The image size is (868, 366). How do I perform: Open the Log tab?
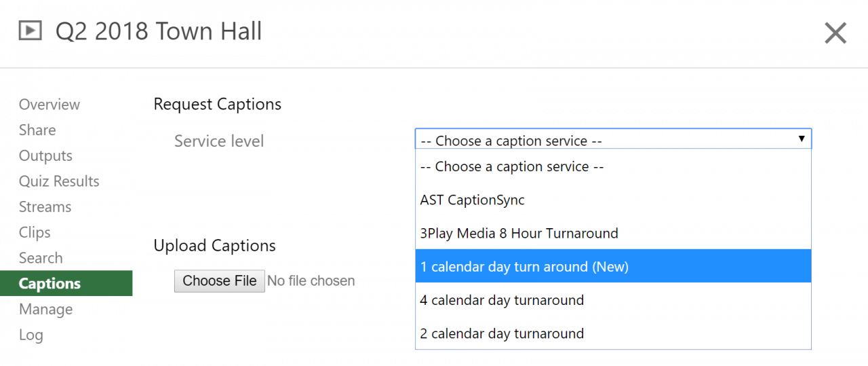(31, 335)
